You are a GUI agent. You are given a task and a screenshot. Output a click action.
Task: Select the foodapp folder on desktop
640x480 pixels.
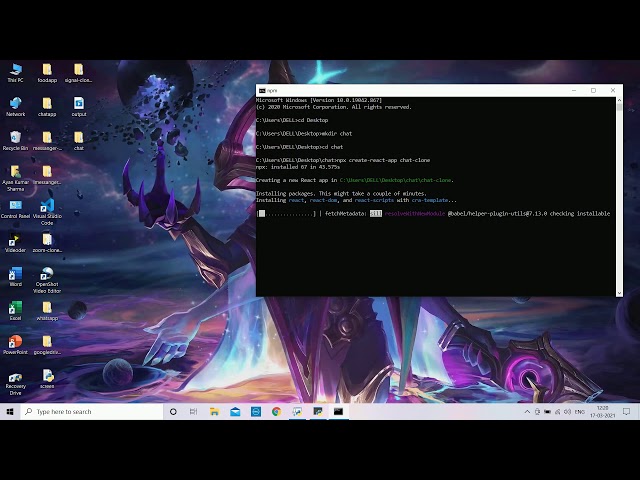click(47, 73)
